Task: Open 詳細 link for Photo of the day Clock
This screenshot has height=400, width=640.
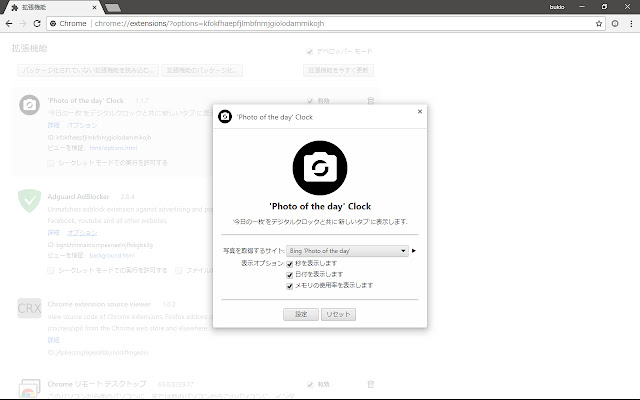Action: (x=53, y=125)
